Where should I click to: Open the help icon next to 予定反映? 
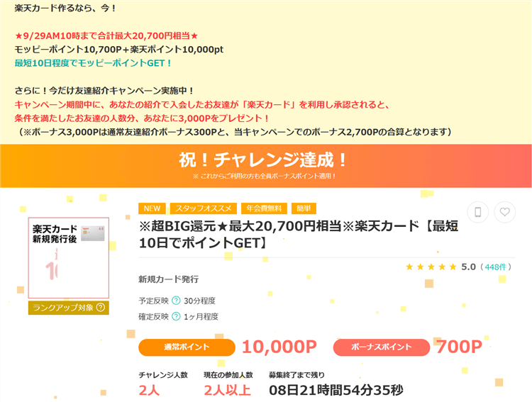pyautogui.click(x=176, y=300)
